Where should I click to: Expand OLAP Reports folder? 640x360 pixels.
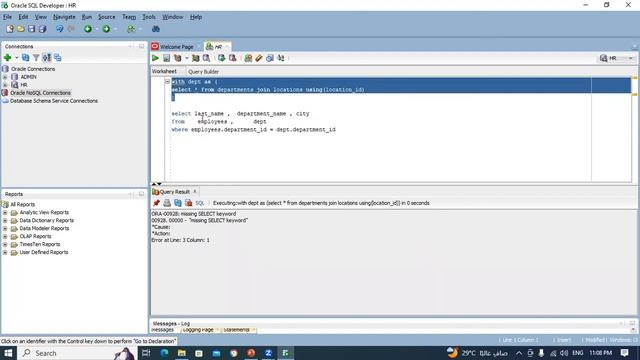pos(5,236)
